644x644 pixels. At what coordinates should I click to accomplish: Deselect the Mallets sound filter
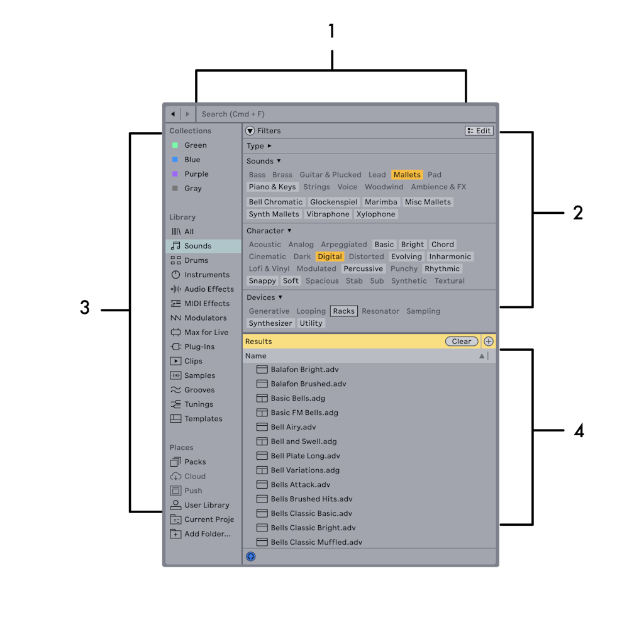(407, 174)
